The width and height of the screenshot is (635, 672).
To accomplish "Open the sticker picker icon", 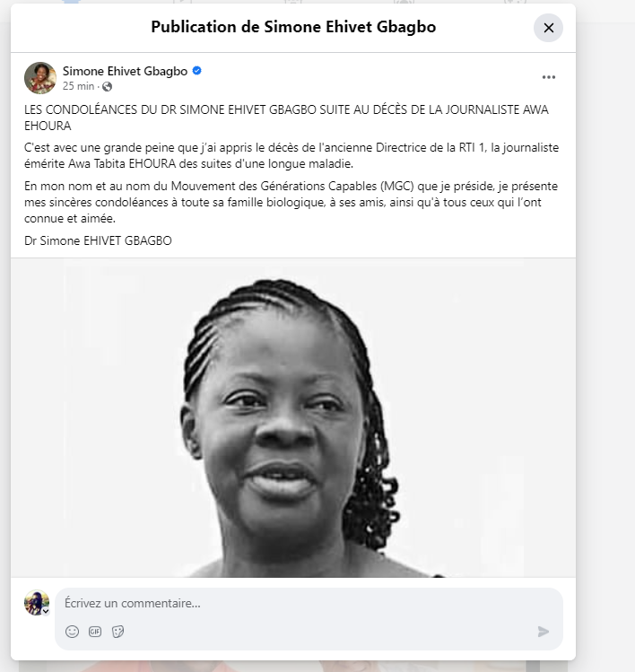I will click(x=117, y=632).
